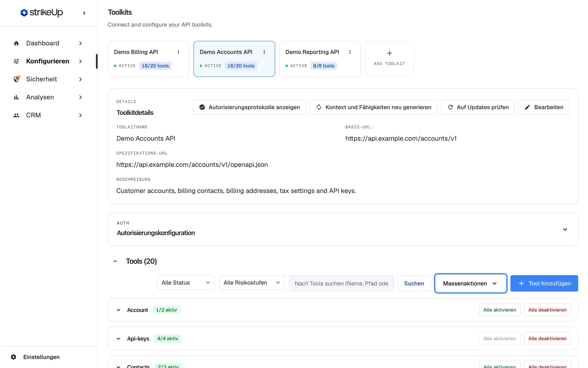Expand the Account tool group
588x368 pixels.
[119, 310]
